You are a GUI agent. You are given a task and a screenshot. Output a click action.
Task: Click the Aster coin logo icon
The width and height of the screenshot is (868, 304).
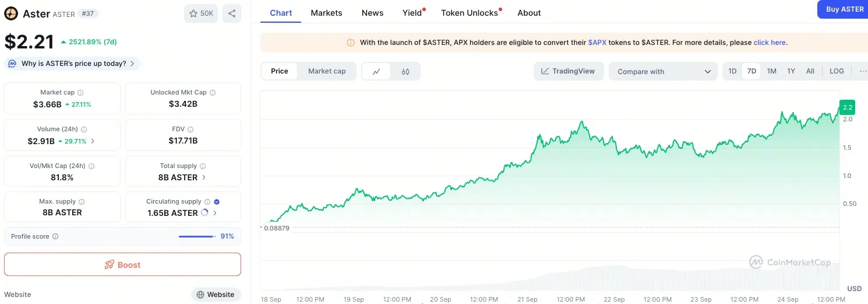click(x=11, y=13)
